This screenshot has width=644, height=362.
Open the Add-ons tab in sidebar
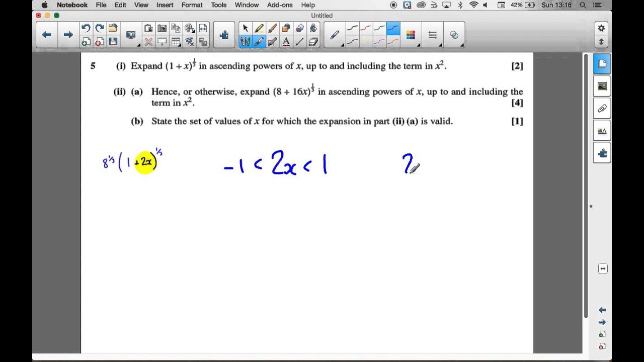point(602,153)
